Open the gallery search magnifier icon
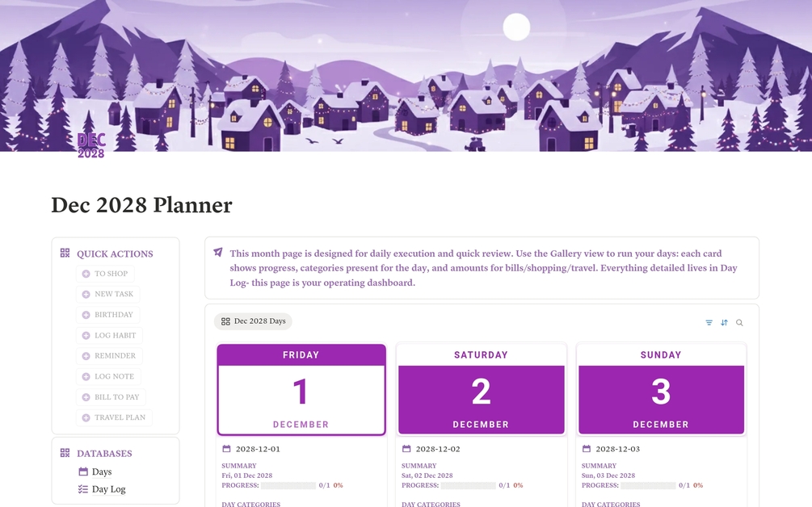Screen dimensions: 812x507 (x=739, y=323)
